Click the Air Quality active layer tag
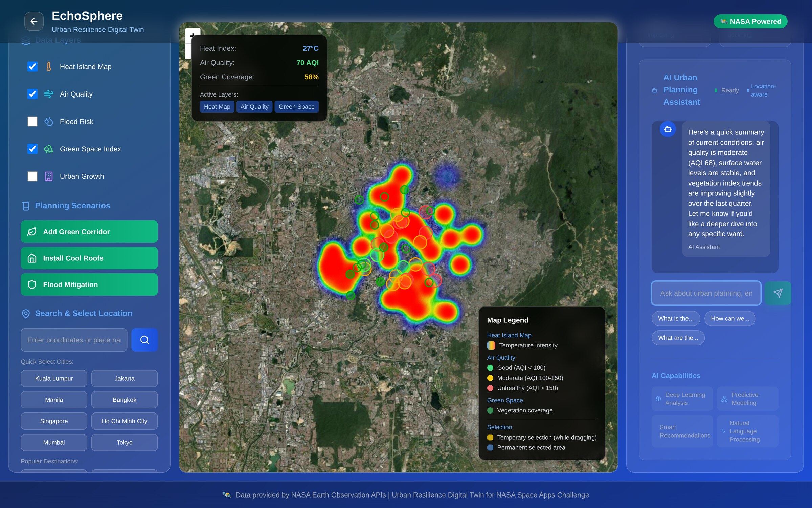 point(254,107)
